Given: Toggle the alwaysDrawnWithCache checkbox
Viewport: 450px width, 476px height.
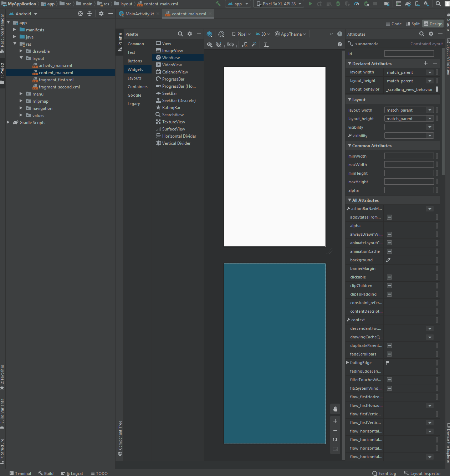Looking at the screenshot, I should [389, 234].
